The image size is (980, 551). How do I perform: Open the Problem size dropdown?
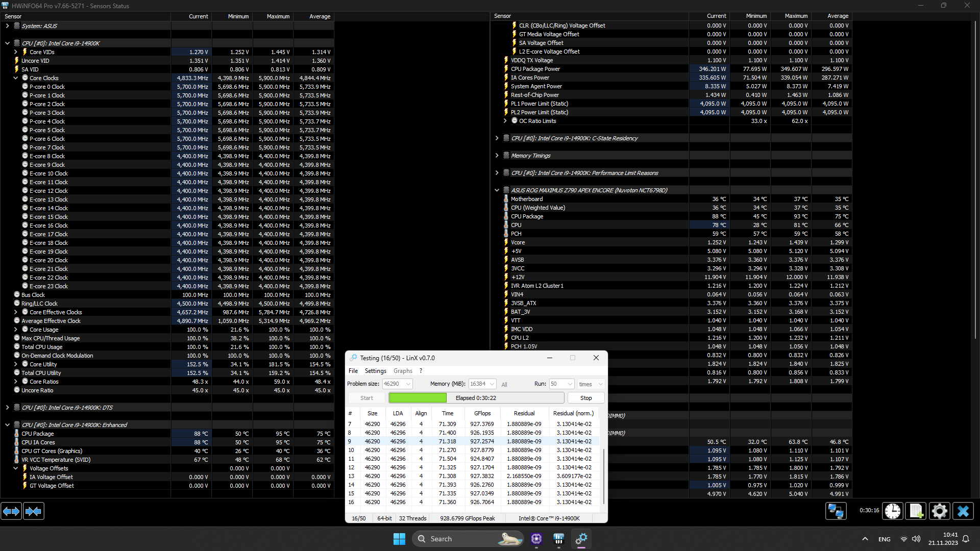408,384
